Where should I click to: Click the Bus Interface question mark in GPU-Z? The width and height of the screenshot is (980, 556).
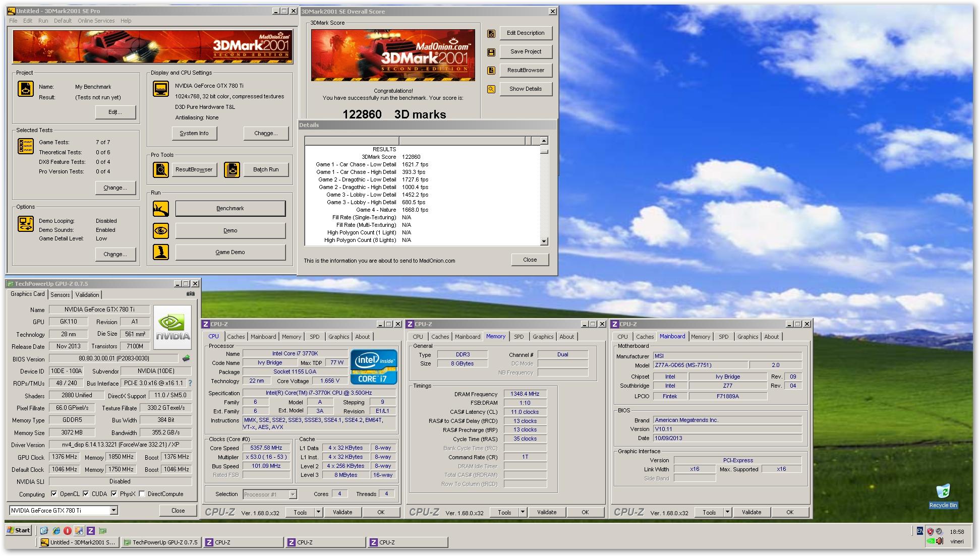click(190, 384)
